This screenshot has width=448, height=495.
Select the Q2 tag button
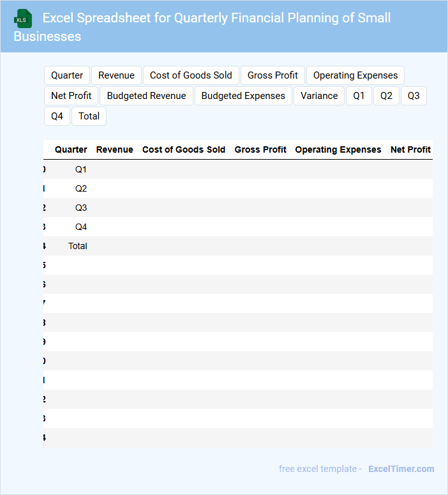pyautogui.click(x=386, y=96)
